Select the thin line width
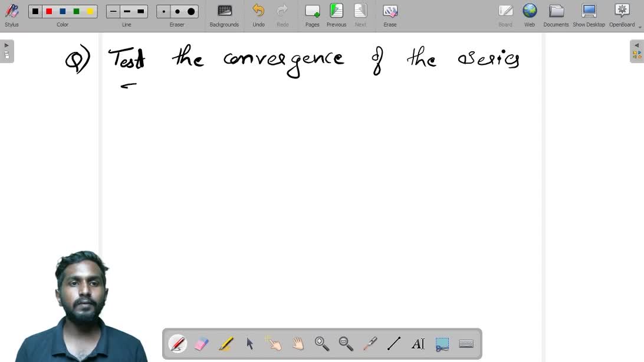This screenshot has height=362, width=644. [x=113, y=11]
